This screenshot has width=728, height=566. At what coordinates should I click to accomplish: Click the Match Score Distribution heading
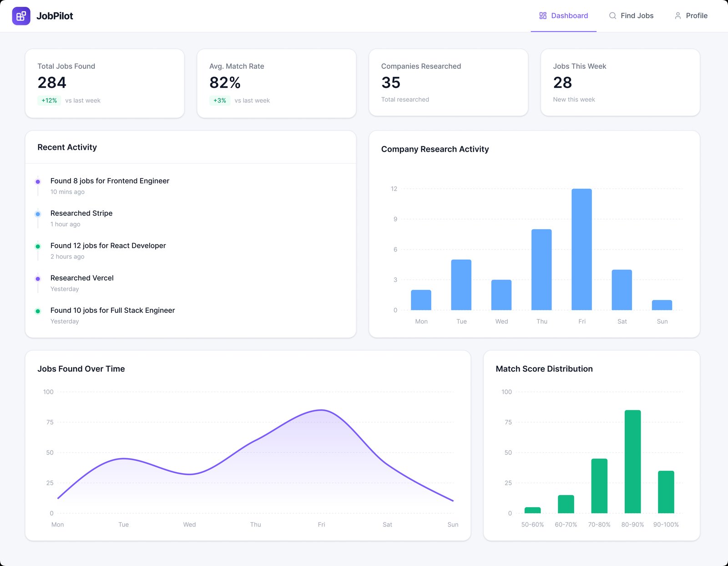[x=544, y=369]
